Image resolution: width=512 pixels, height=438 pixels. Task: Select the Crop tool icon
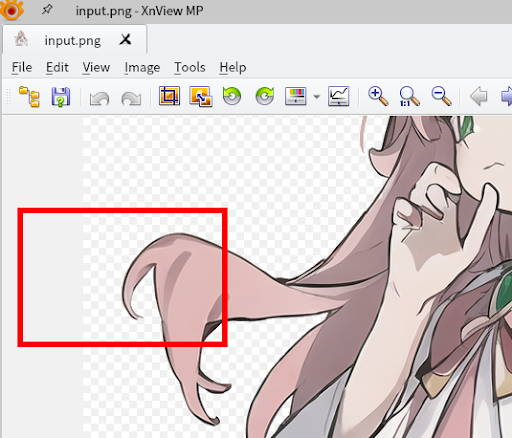(x=169, y=96)
